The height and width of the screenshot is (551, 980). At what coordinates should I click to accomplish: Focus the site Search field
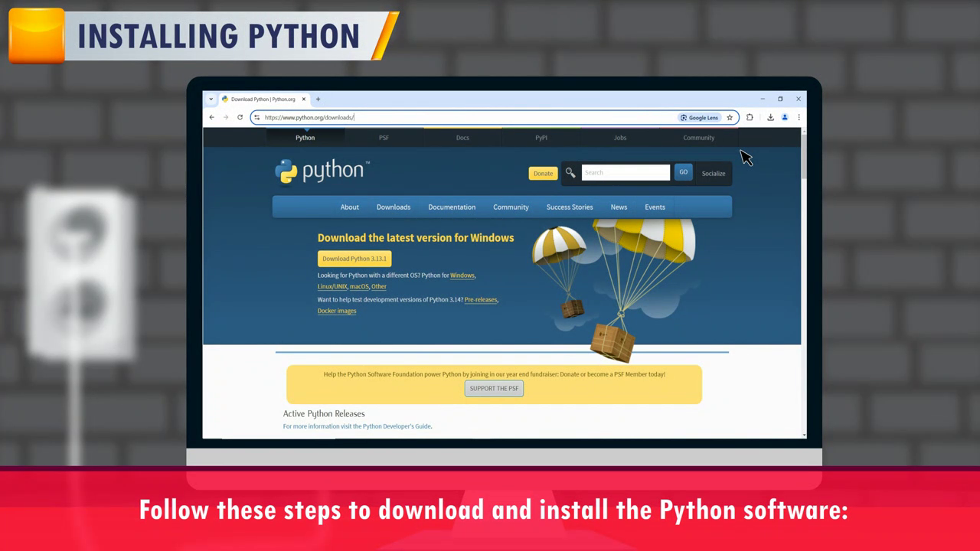pos(626,173)
